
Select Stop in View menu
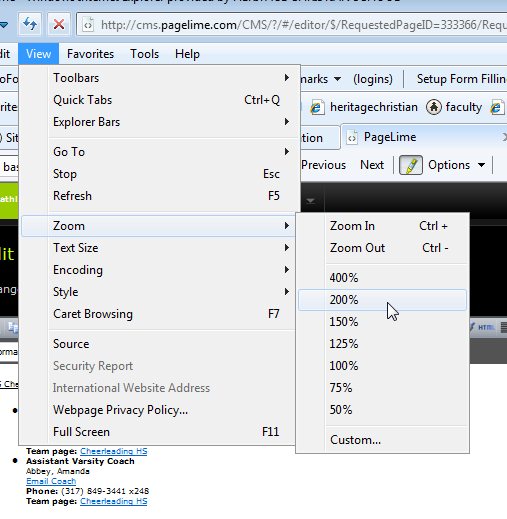pyautogui.click(x=158, y=174)
